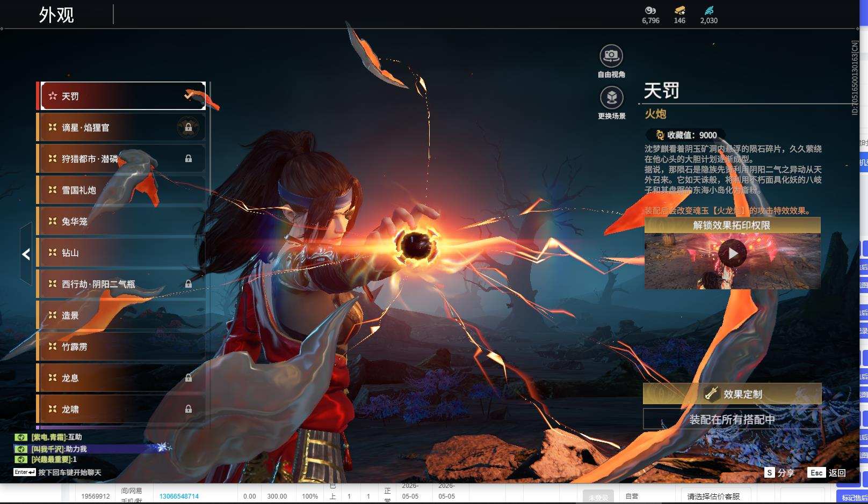Click the 外观 appearance tab title

click(x=56, y=15)
